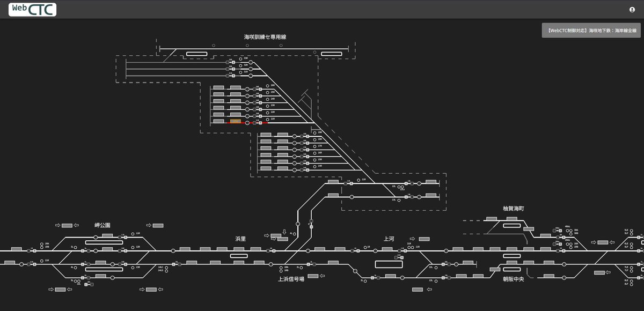Screen dimensions: 644x311
Task: Click the downward arrow near 浜里 junction
Action: (284, 231)
